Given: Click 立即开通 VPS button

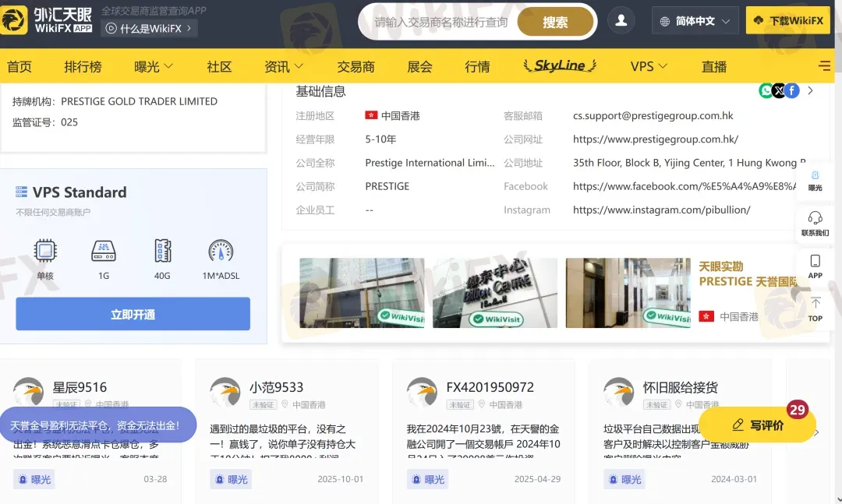Looking at the screenshot, I should pyautogui.click(x=133, y=314).
